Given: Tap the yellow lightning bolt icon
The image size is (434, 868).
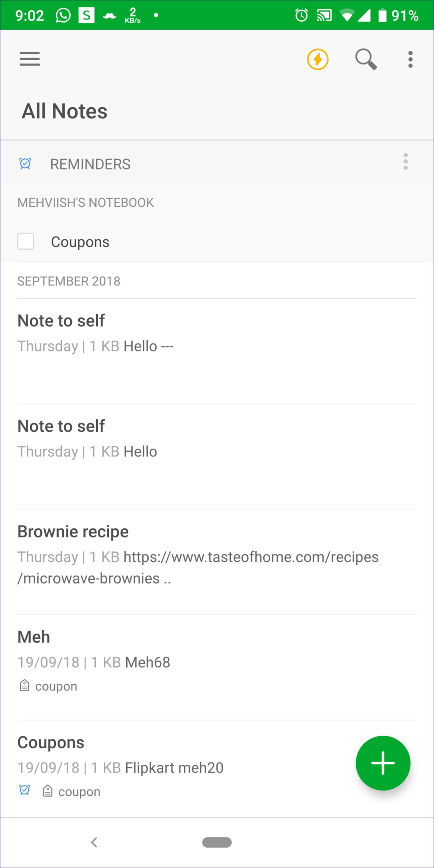Looking at the screenshot, I should click(318, 59).
